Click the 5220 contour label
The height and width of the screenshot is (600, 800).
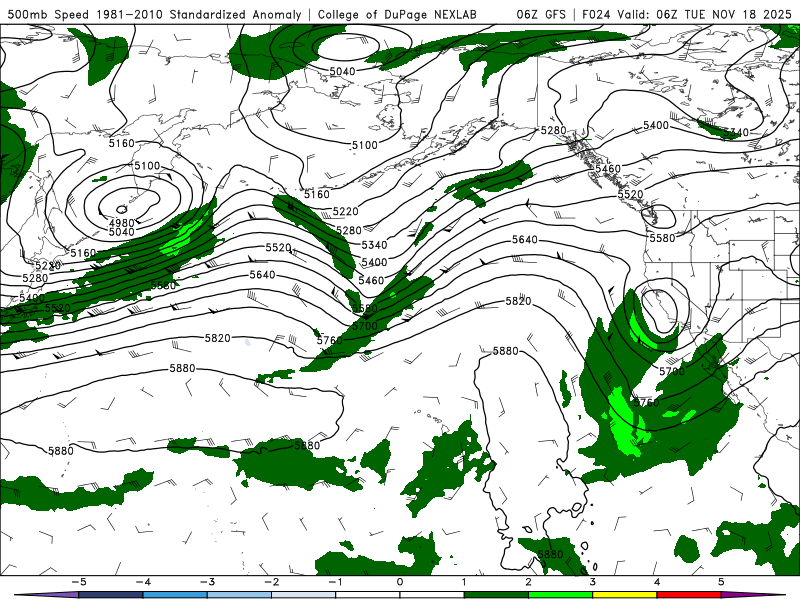click(345, 211)
